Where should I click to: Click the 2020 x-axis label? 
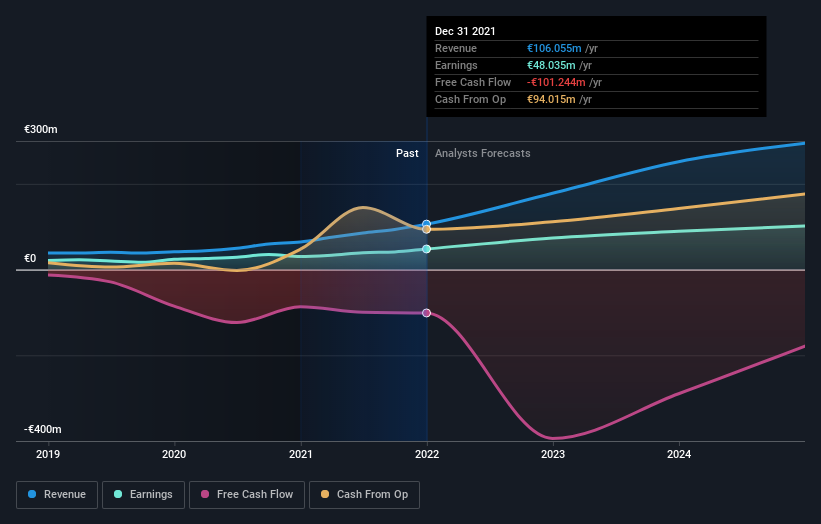(174, 454)
